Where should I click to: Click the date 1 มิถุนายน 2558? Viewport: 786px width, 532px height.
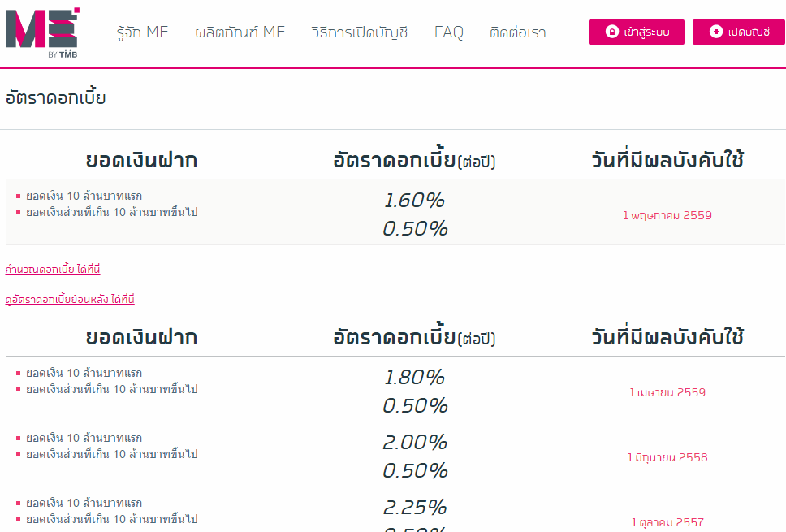click(667, 457)
